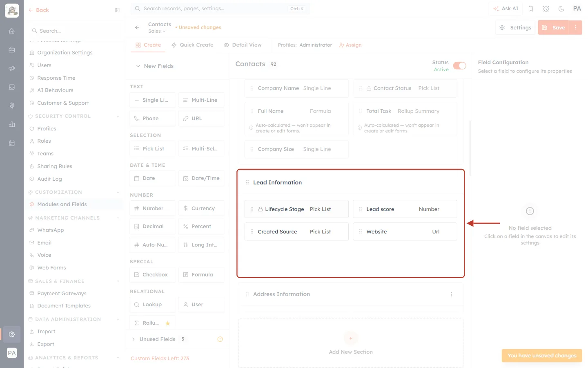Switch to the Detail View tab
Image resolution: width=588 pixels, height=368 pixels.
243,45
